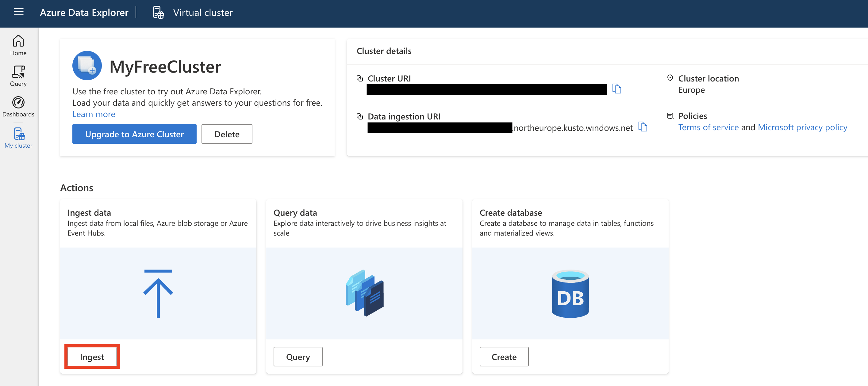This screenshot has width=868, height=386.
Task: Open the Terms of service link
Action: click(708, 127)
